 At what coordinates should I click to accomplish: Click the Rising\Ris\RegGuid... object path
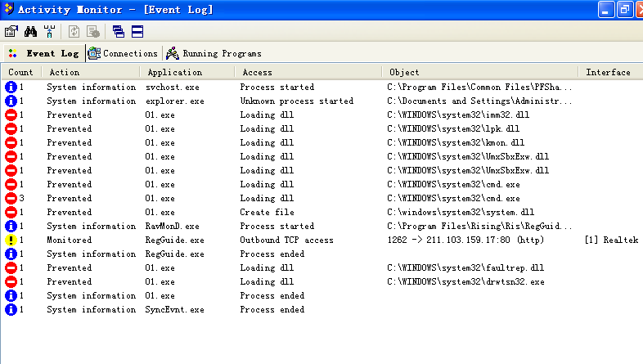coord(479,226)
